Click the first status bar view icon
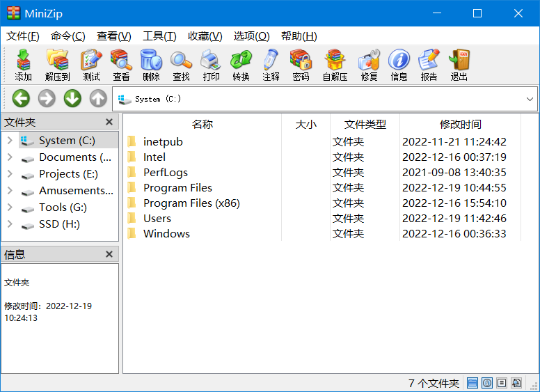 tap(472, 383)
